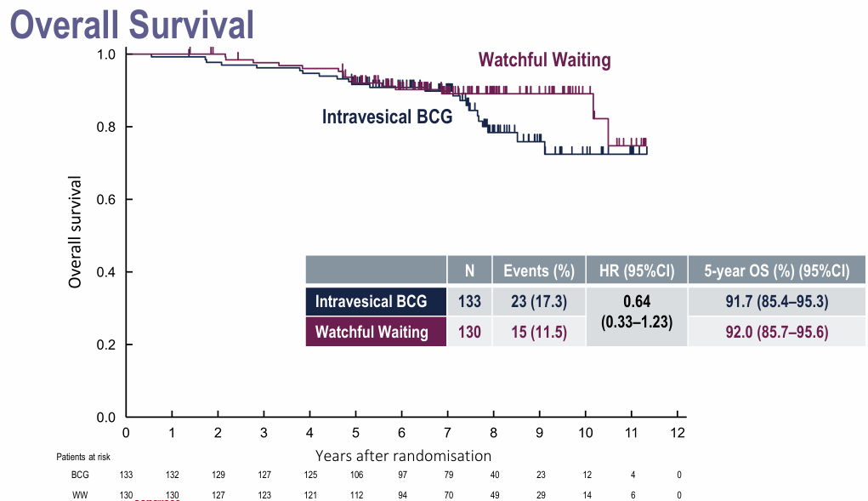Click the vertical "Overall survival" axis title
The image size is (868, 501).
tap(76, 231)
